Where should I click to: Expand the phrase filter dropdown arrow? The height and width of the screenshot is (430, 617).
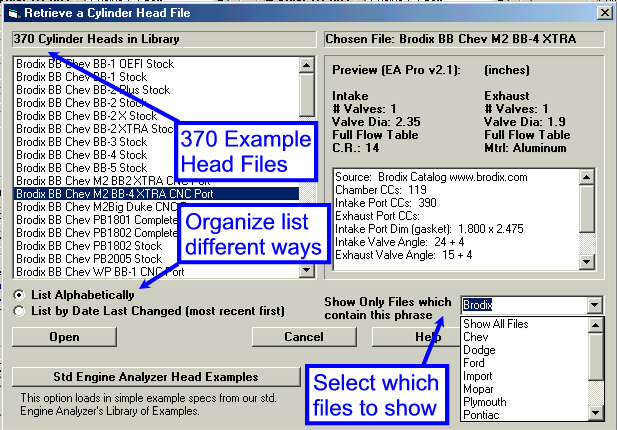coord(594,305)
